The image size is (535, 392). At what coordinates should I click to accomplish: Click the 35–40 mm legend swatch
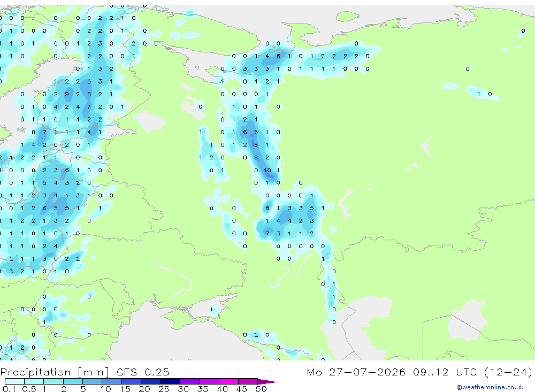pyautogui.click(x=209, y=381)
